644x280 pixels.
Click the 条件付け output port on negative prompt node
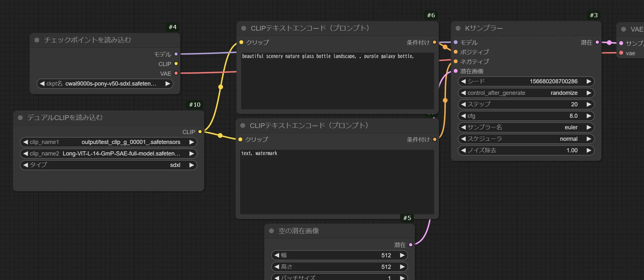pos(434,139)
